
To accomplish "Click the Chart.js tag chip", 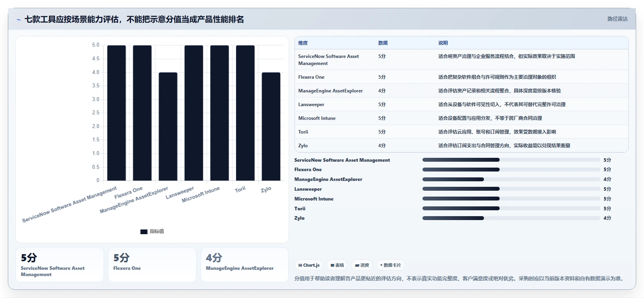I will (x=309, y=265).
